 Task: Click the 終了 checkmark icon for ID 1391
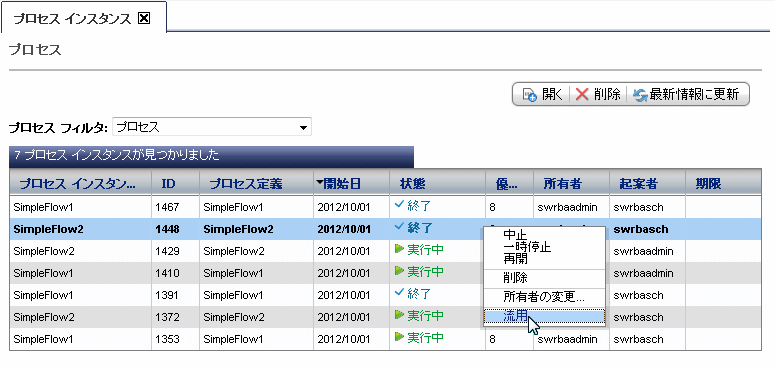399,293
